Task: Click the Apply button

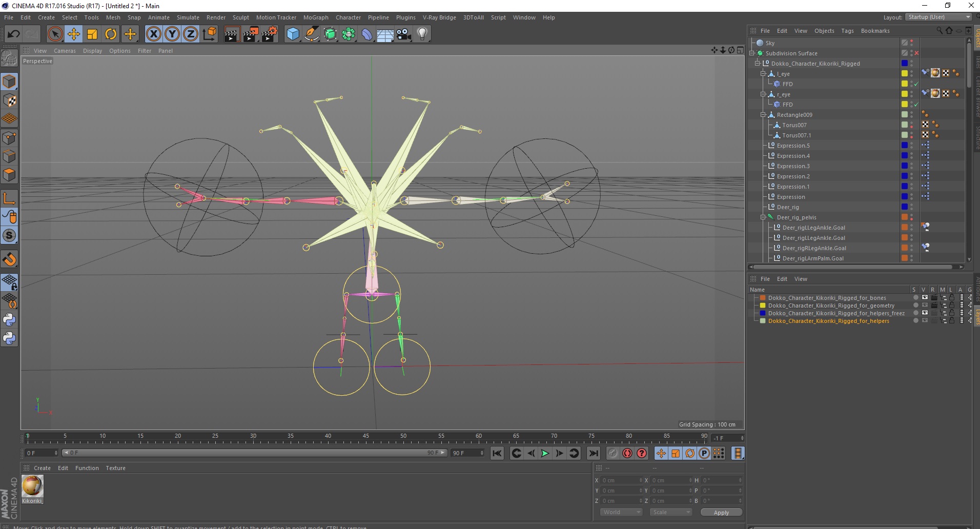Action: coord(721,513)
